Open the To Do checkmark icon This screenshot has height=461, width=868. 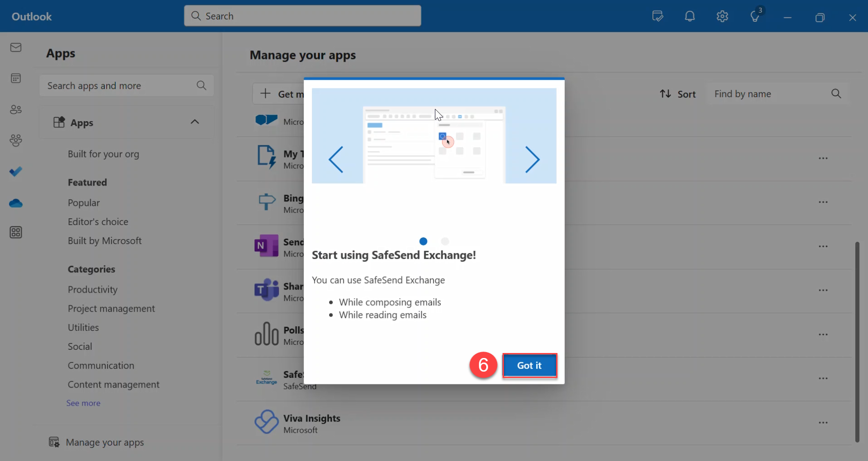click(x=16, y=172)
